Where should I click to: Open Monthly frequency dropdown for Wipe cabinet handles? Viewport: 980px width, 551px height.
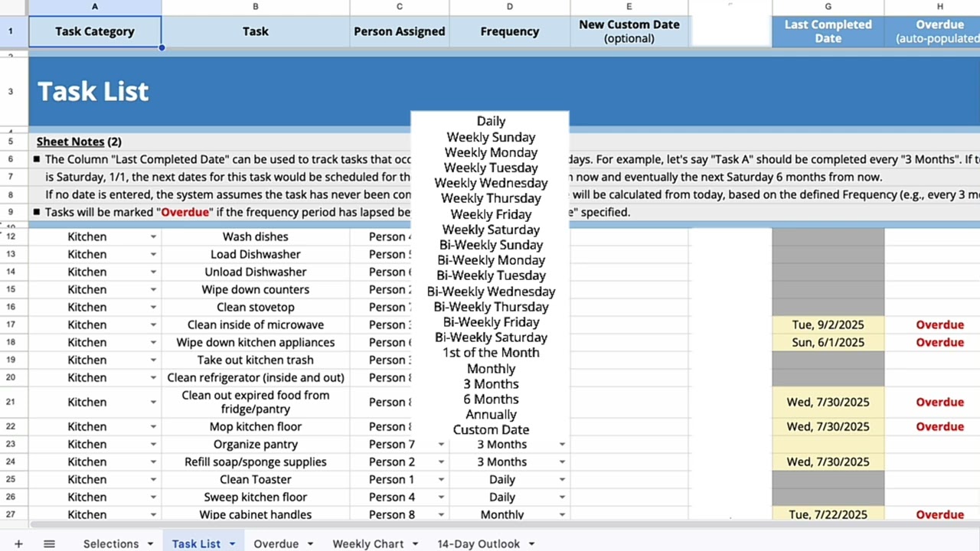coord(562,514)
